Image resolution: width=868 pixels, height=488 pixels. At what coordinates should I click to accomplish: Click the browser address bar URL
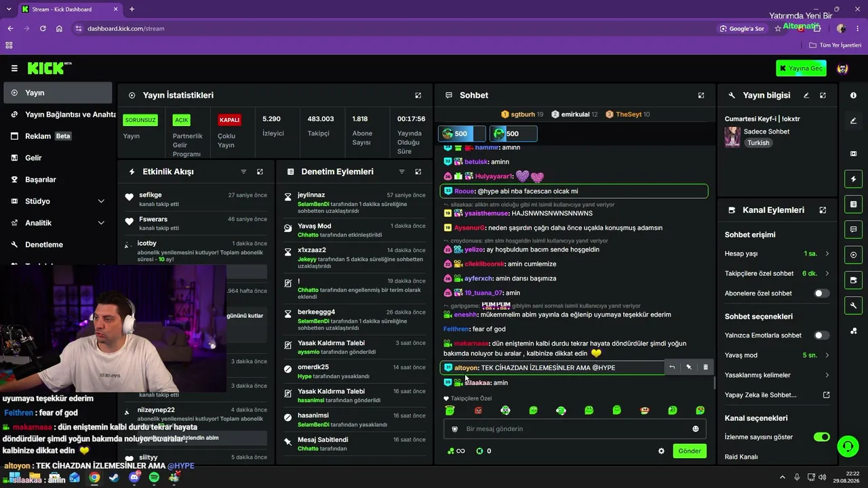pyautogui.click(x=126, y=28)
